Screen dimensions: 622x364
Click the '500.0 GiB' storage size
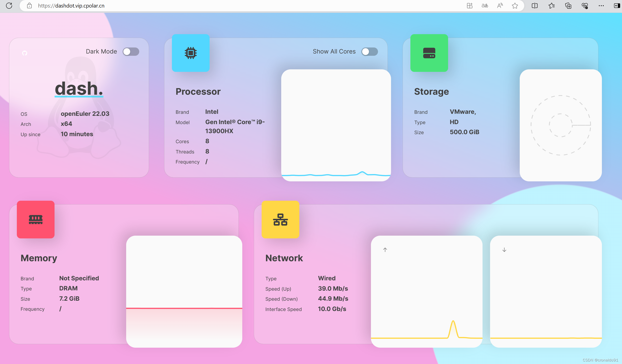pyautogui.click(x=464, y=132)
